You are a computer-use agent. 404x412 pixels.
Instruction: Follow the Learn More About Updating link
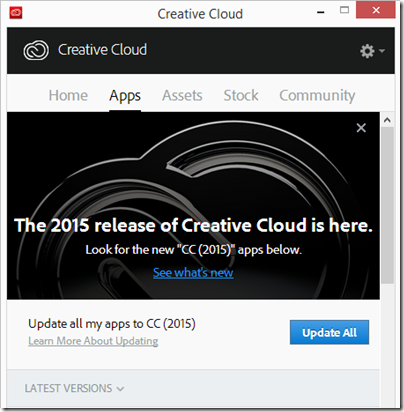[x=93, y=341]
